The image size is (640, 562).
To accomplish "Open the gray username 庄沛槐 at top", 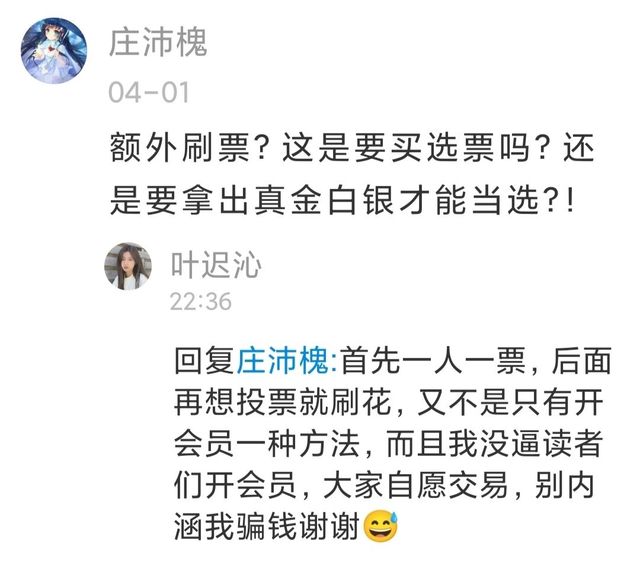I will coord(158,42).
